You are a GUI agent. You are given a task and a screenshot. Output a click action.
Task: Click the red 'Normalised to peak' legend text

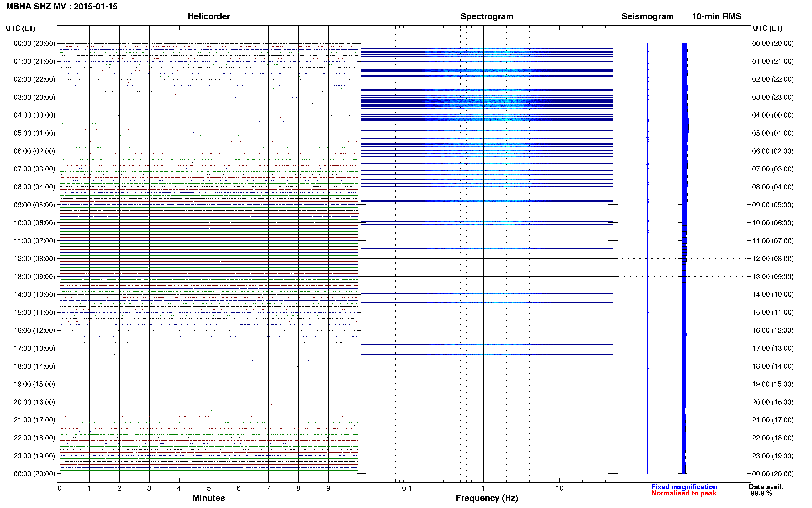click(x=684, y=493)
